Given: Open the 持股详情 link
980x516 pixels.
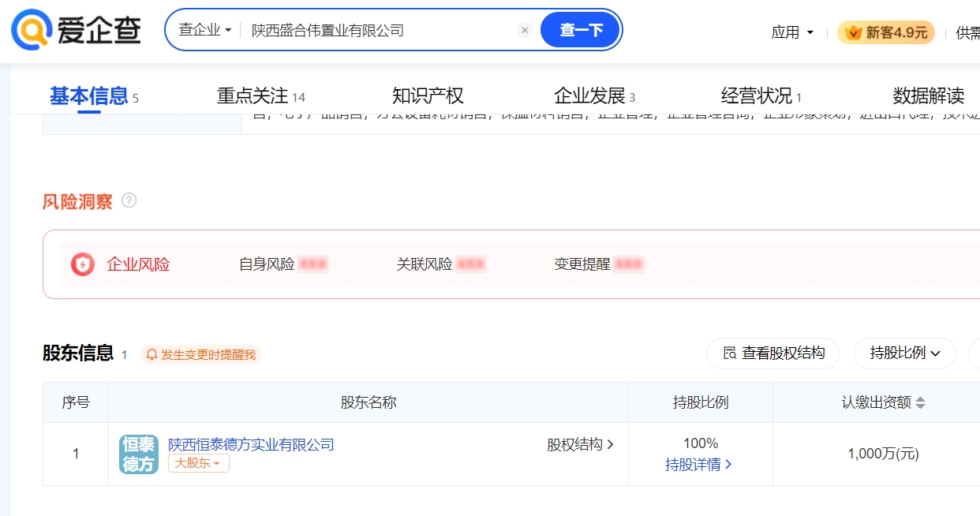Looking at the screenshot, I should pyautogui.click(x=700, y=465).
